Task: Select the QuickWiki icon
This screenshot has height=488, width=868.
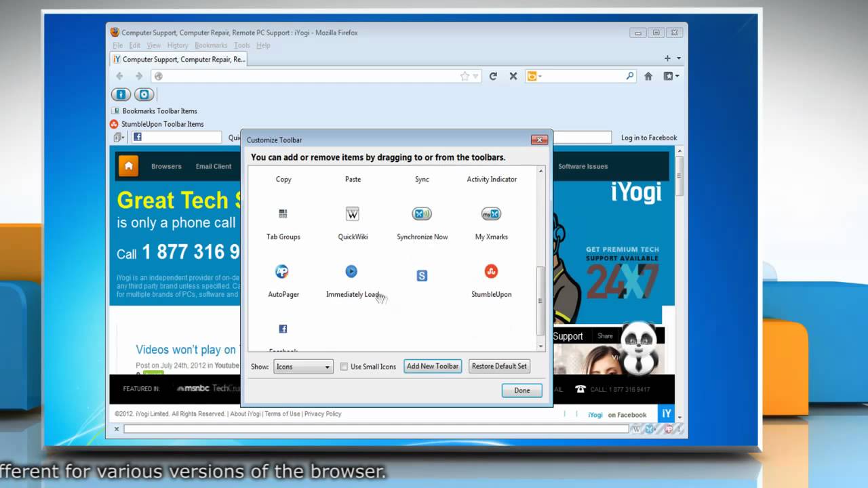Action: coord(352,214)
